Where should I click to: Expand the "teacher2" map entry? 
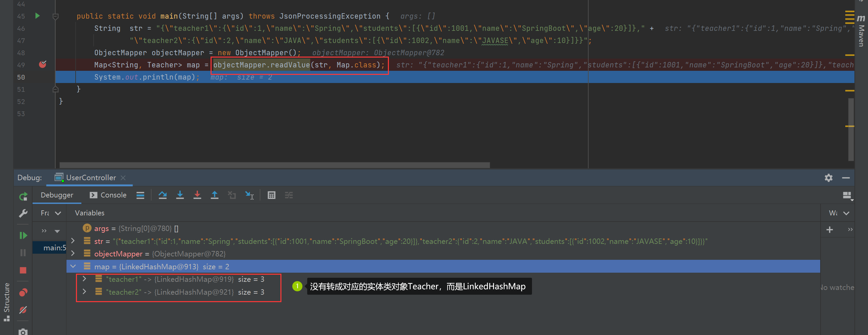(84, 292)
